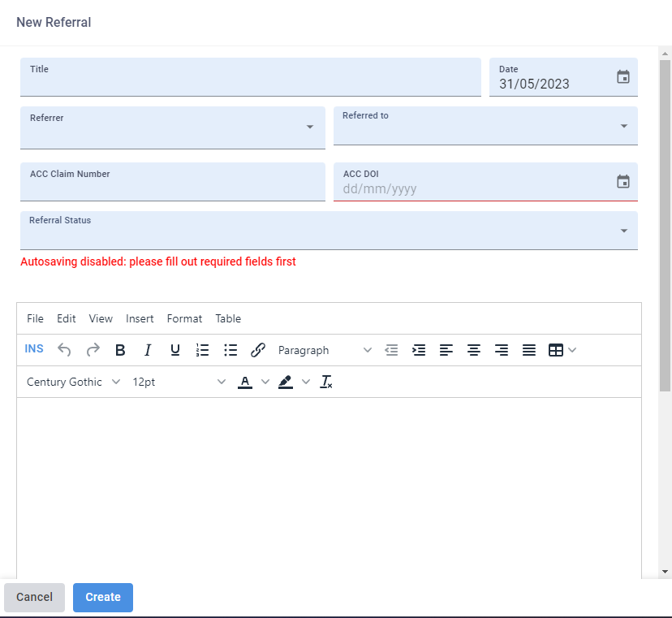The width and height of the screenshot is (672, 618).
Task: Insert a numbered list
Action: pos(203,350)
